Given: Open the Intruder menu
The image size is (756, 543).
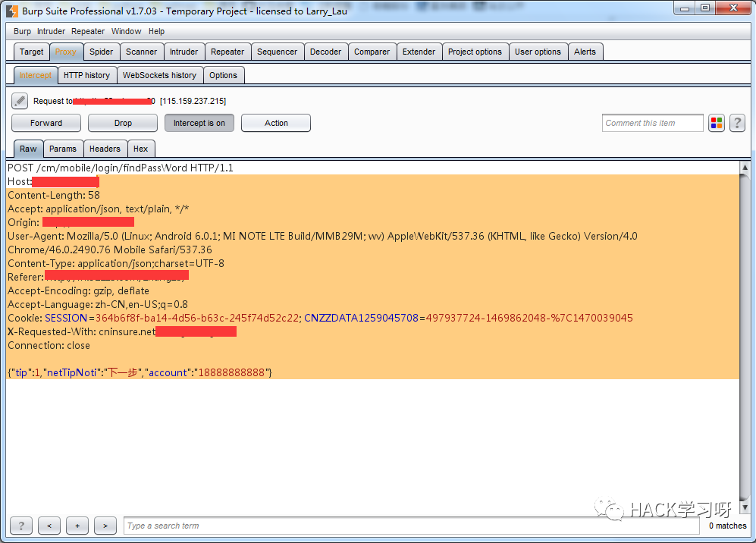Looking at the screenshot, I should (x=51, y=31).
